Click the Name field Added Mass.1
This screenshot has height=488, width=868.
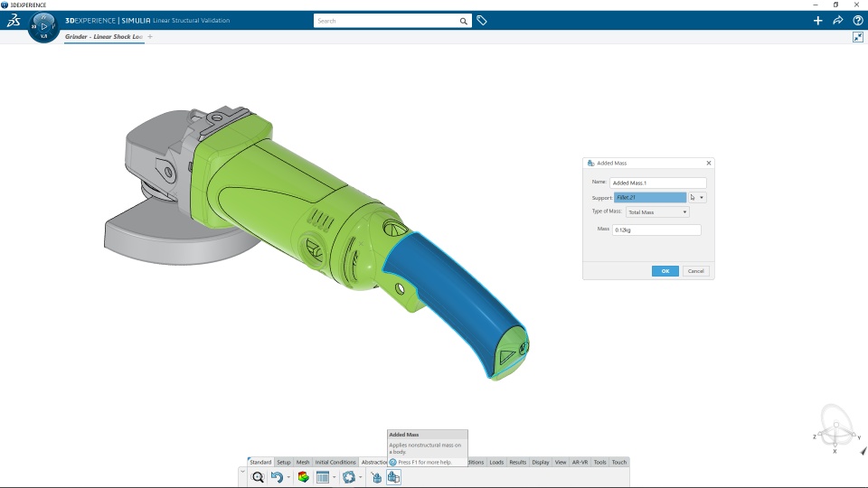click(657, 183)
